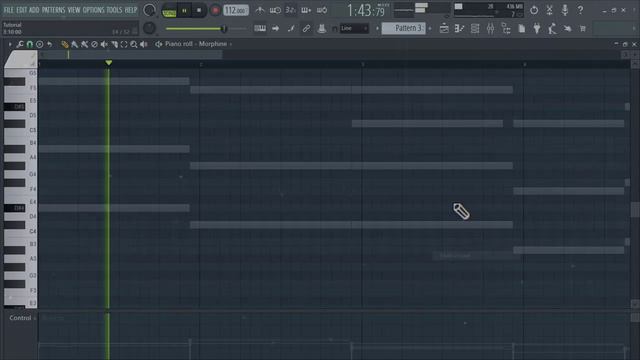Select the Paint brush tool
This screenshot has height=360, width=640.
pyautogui.click(x=74, y=44)
